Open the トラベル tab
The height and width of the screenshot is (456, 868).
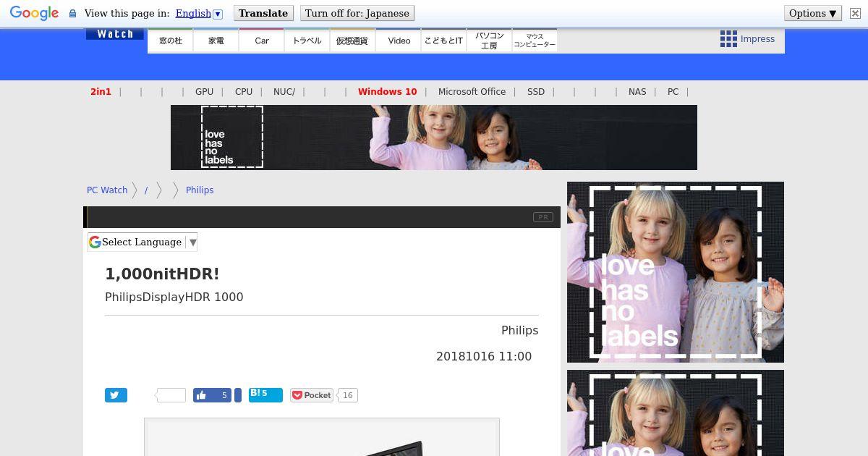coord(307,41)
